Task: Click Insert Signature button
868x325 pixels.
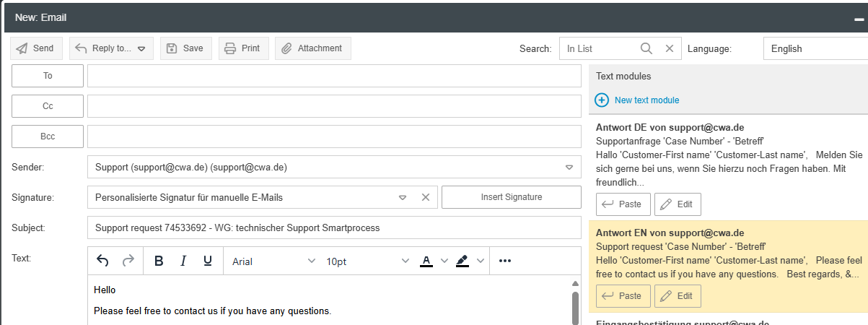Action: 511,197
